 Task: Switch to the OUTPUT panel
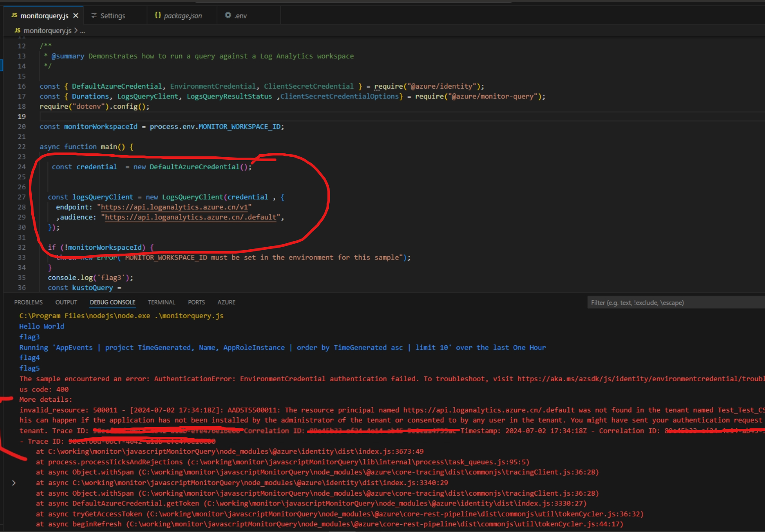[66, 302]
